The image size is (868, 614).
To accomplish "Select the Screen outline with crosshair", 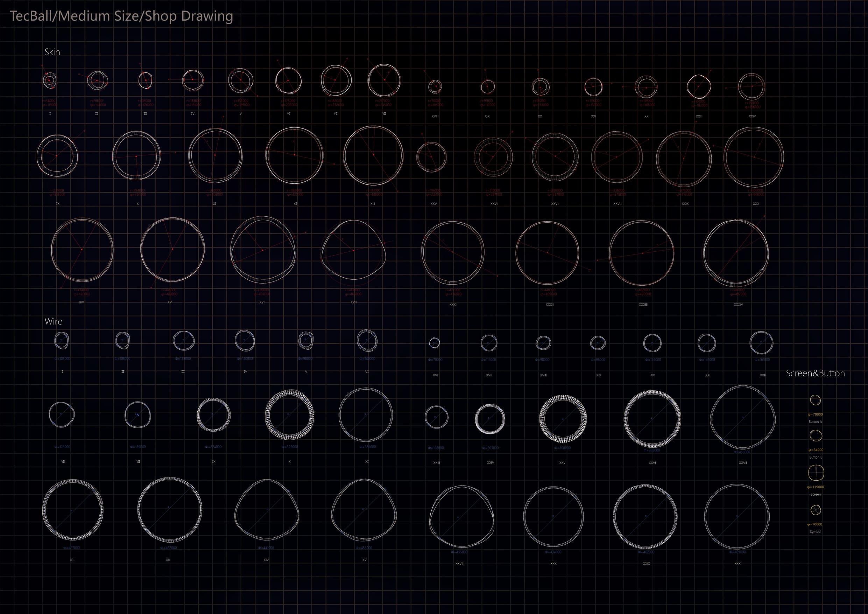I will tap(816, 473).
